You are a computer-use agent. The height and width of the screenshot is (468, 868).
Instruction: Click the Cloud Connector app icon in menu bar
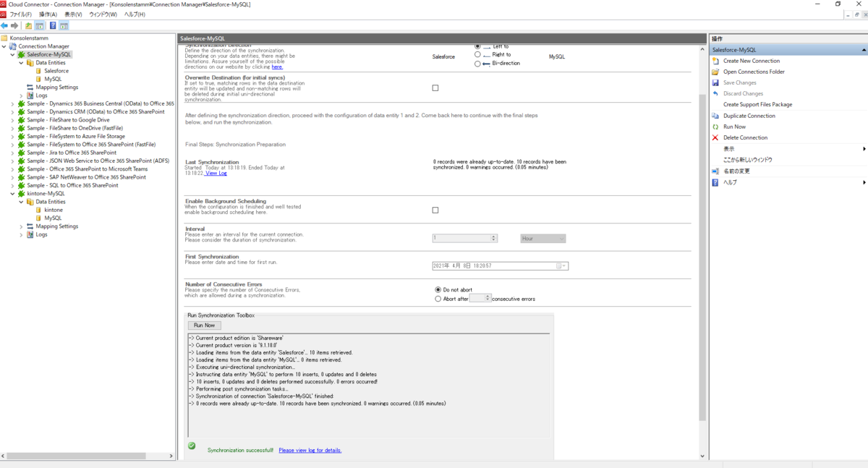click(x=4, y=14)
